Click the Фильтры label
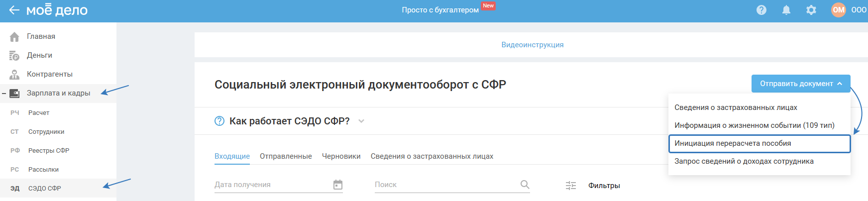 (x=604, y=186)
